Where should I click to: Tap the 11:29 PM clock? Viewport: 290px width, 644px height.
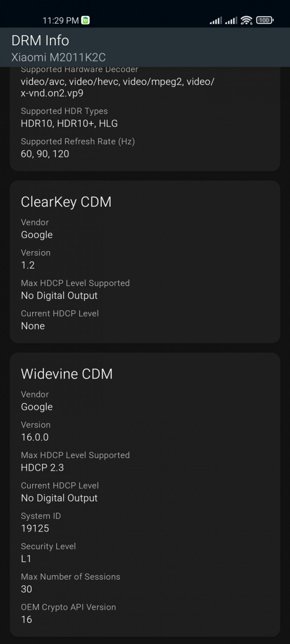pyautogui.click(x=60, y=21)
